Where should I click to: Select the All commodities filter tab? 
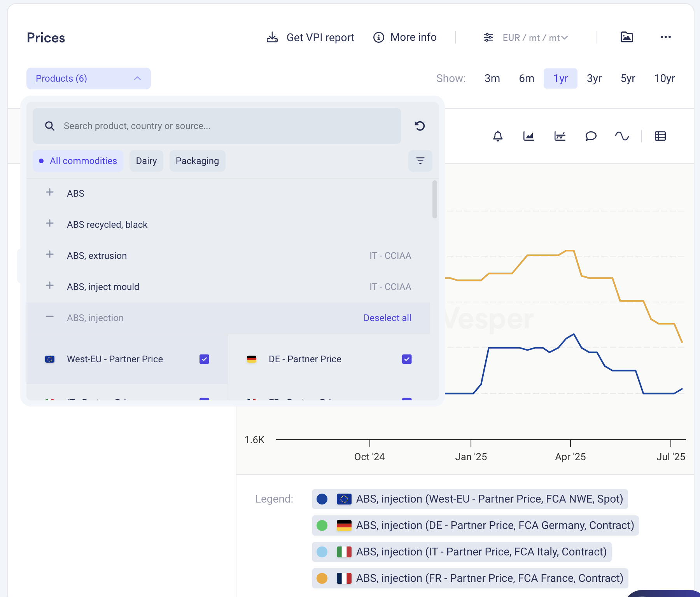(78, 161)
